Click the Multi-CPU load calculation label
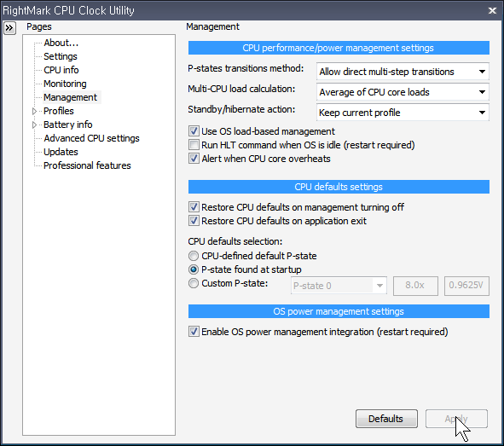 click(241, 89)
